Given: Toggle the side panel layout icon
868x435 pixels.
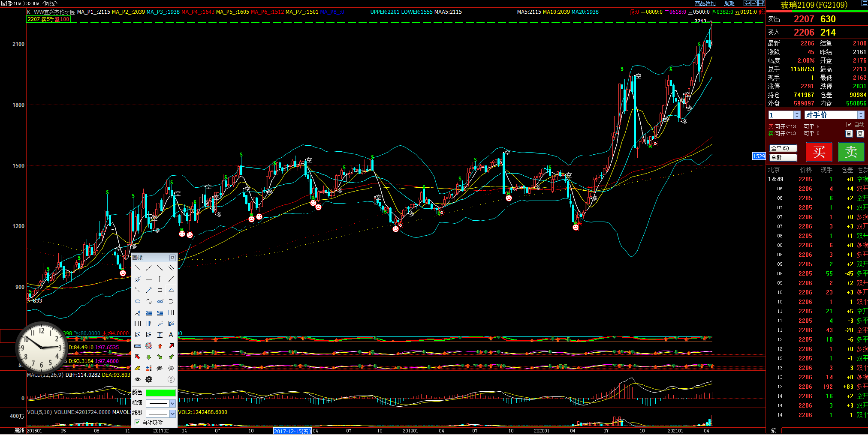Looking at the screenshot, I should 762,3.
